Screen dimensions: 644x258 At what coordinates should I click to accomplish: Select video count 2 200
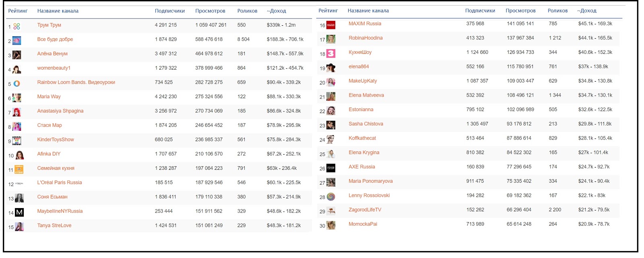pos(555,210)
